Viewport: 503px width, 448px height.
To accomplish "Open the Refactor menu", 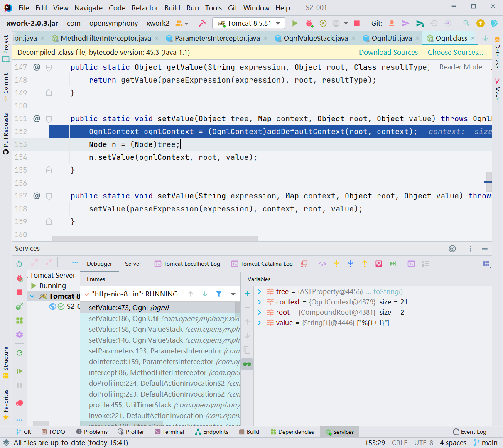I will 145,8.
